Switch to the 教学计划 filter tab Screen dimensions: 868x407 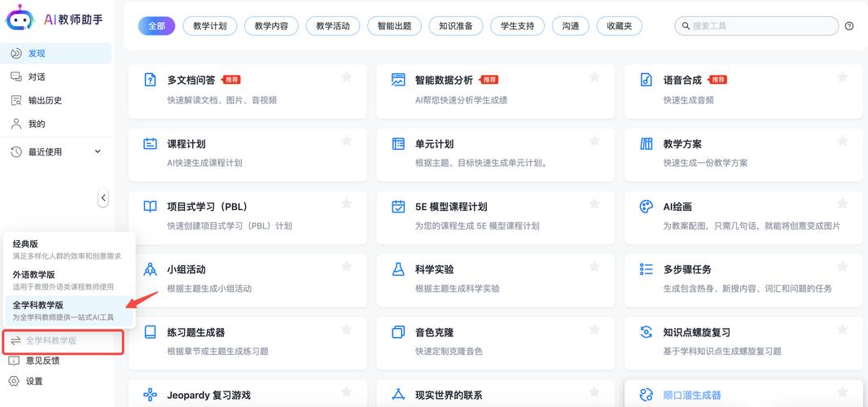point(210,26)
